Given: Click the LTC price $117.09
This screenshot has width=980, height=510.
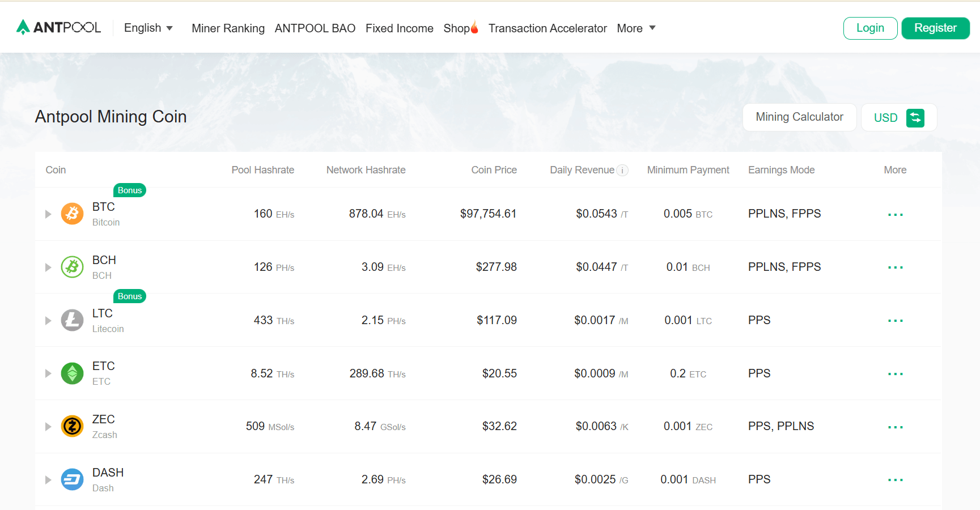Looking at the screenshot, I should click(497, 320).
